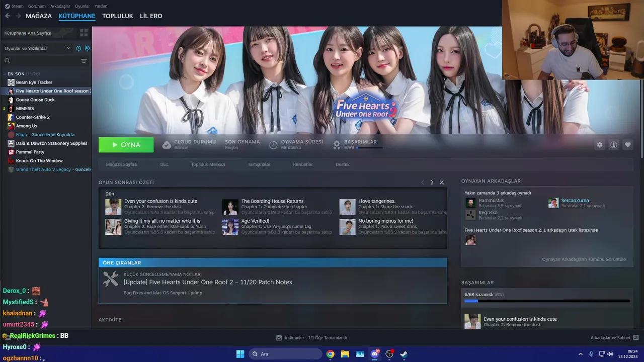Show hidden system tray icons

[580, 354]
